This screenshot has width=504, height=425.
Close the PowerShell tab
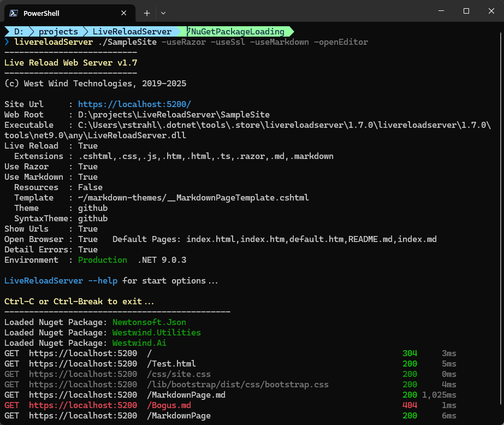tap(124, 13)
